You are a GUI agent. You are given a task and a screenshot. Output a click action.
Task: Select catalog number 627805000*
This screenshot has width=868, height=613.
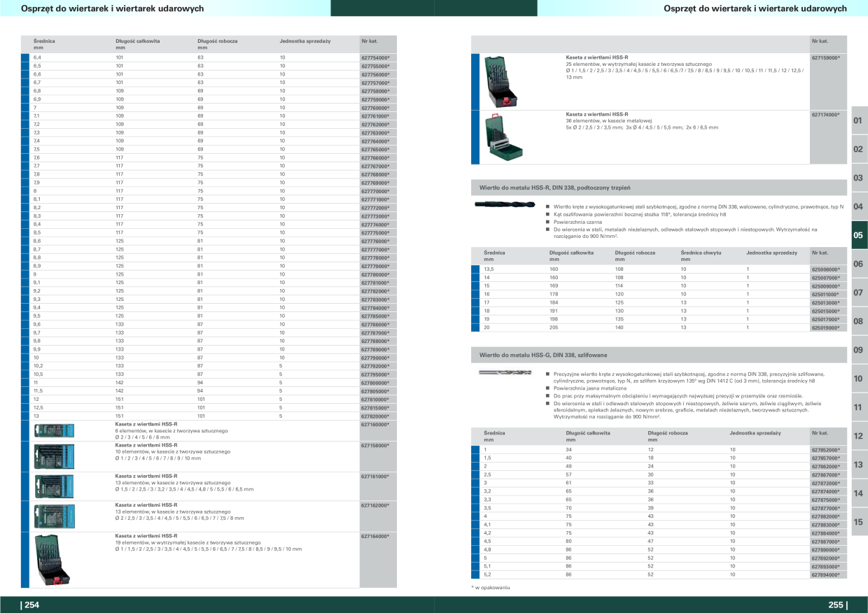click(x=374, y=391)
